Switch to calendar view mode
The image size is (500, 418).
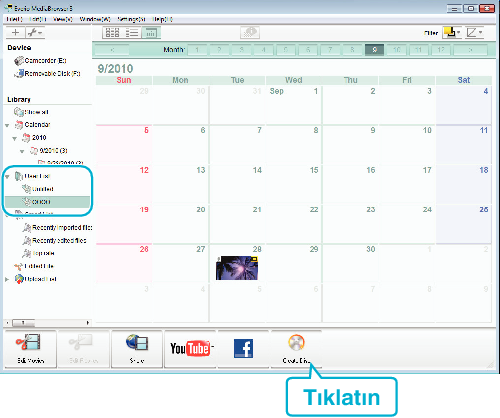[x=151, y=33]
